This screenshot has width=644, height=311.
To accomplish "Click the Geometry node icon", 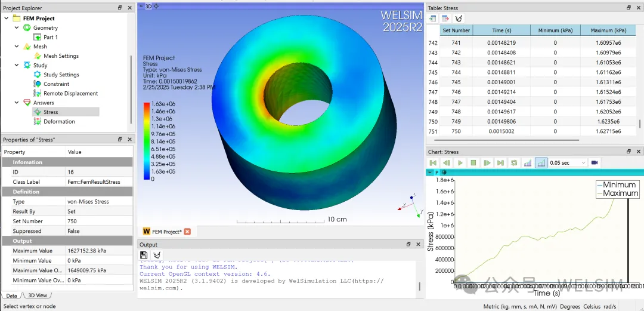I will [27, 27].
